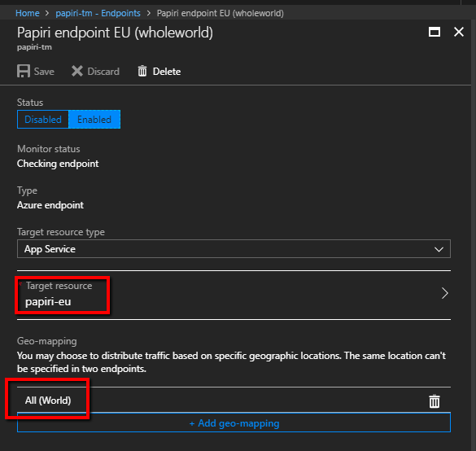Image resolution: width=476 pixels, height=451 pixels.
Task: Click Add geo-mapping button
Action: coord(234,423)
